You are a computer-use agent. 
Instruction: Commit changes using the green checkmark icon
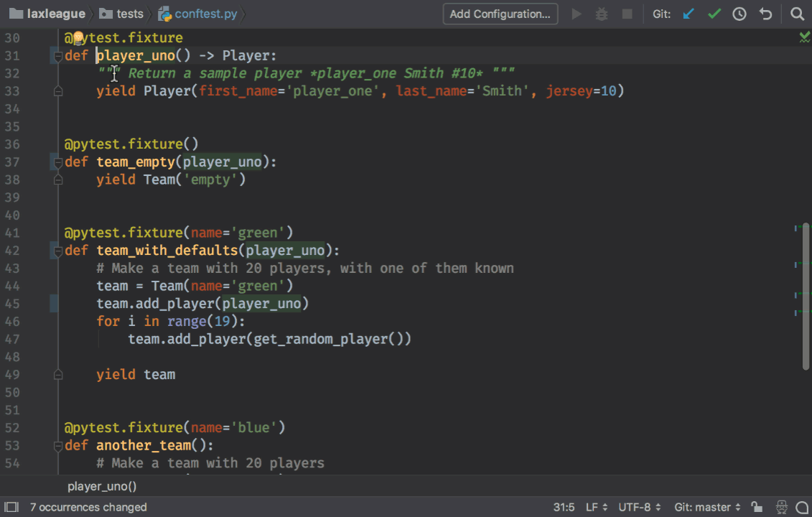[714, 14]
